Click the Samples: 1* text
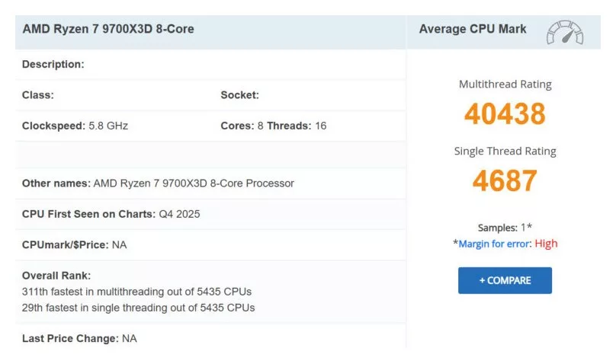The image size is (616, 364). coord(505,228)
